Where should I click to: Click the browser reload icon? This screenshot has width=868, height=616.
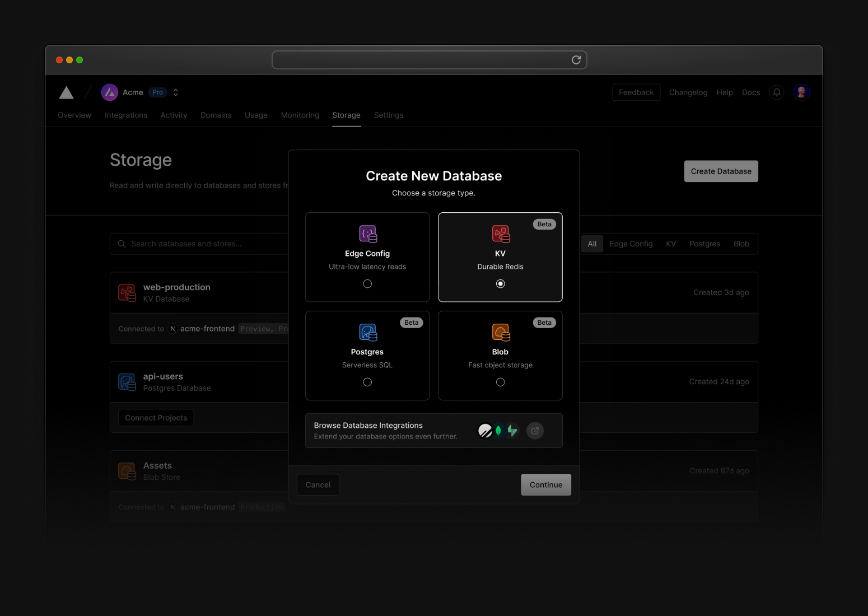pyautogui.click(x=576, y=60)
